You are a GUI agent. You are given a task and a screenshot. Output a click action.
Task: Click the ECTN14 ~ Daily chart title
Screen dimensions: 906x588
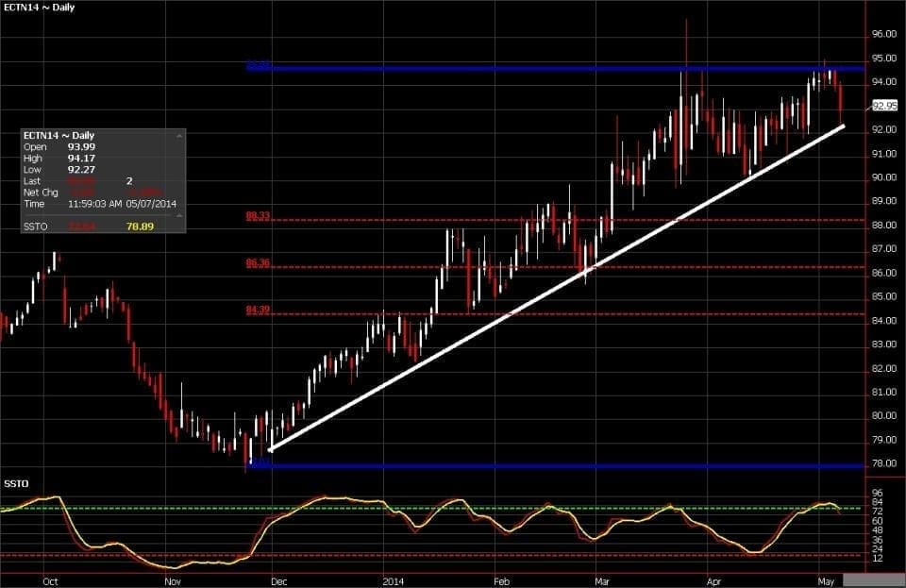(x=39, y=8)
